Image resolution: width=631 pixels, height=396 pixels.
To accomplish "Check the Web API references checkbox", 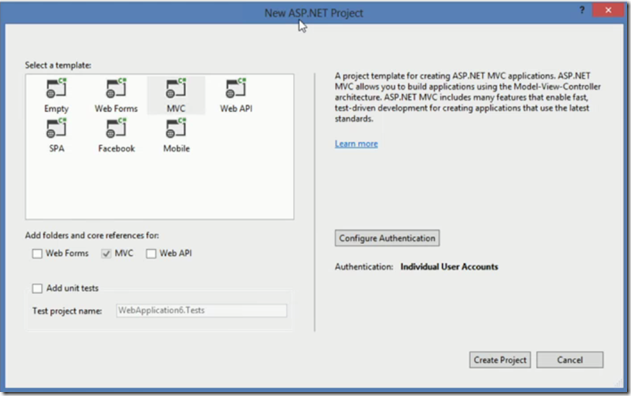I will (x=151, y=254).
